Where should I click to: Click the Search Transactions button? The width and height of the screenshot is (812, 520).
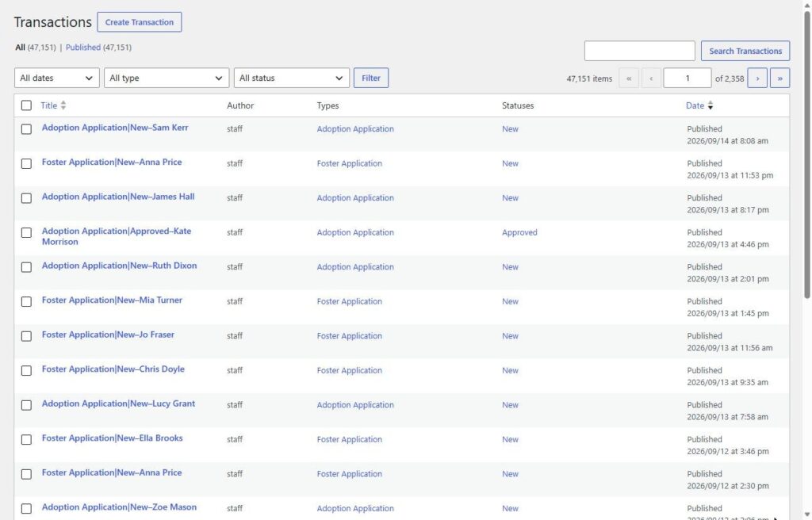point(745,51)
